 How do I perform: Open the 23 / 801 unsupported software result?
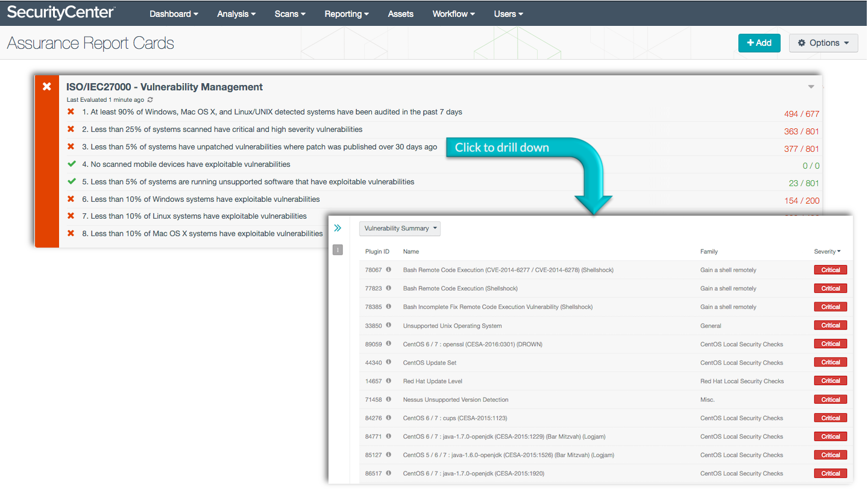[x=804, y=183]
